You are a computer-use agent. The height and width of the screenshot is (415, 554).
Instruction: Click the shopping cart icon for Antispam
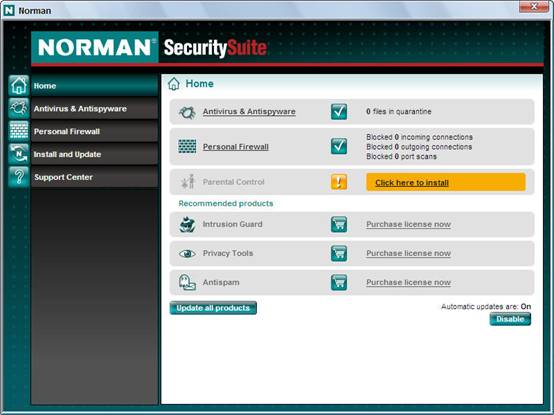339,282
